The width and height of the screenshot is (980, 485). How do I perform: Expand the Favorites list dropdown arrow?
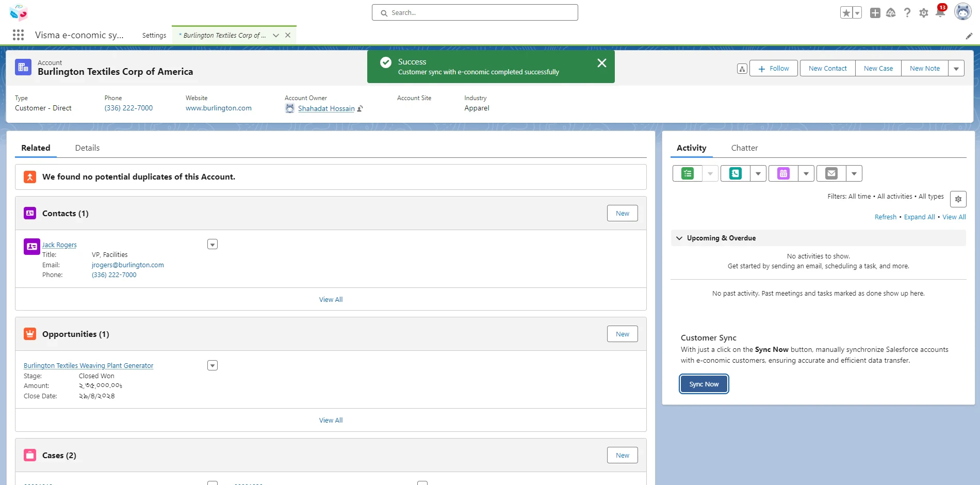(857, 13)
